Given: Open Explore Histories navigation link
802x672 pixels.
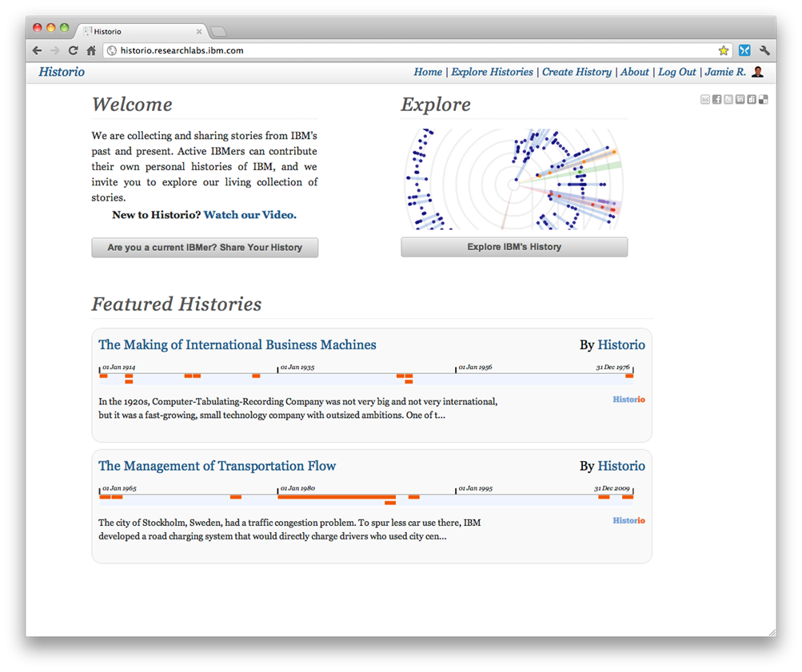Looking at the screenshot, I should [x=492, y=72].
